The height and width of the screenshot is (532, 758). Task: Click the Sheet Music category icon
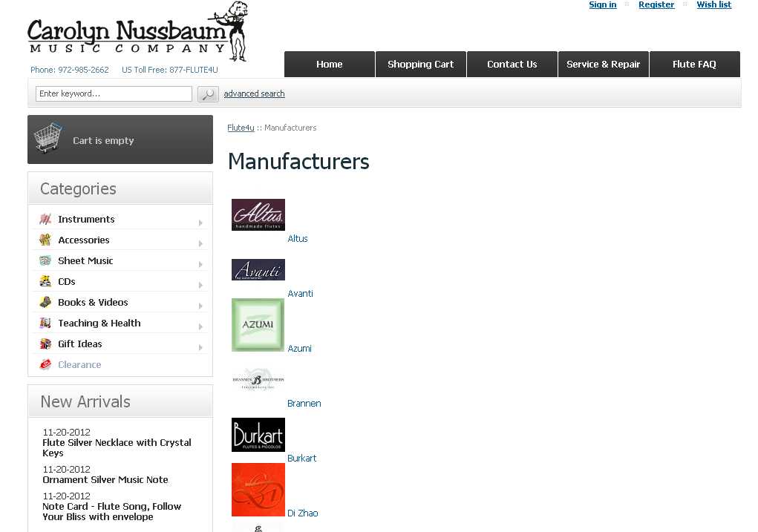45,260
